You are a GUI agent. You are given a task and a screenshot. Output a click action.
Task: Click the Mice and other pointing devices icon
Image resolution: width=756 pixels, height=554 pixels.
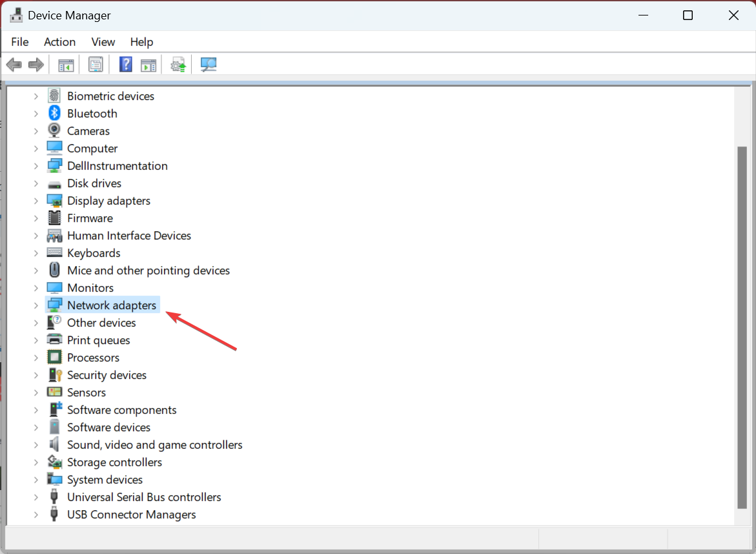click(x=54, y=270)
